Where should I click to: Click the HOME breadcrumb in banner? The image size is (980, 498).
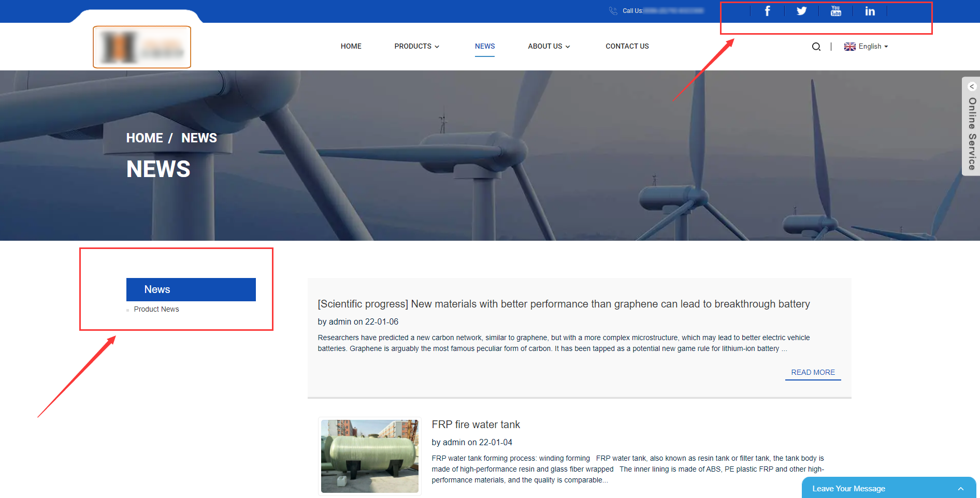tap(145, 138)
